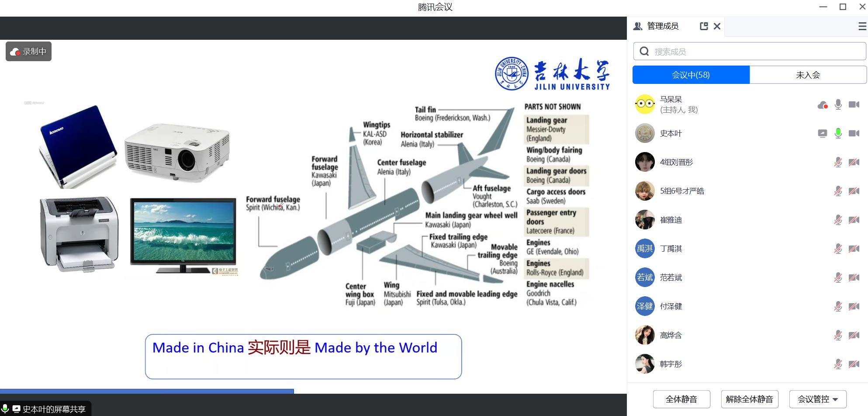The height and width of the screenshot is (416, 868).
Task: Unmute 5组6号才严皓's microphone
Action: tap(838, 191)
